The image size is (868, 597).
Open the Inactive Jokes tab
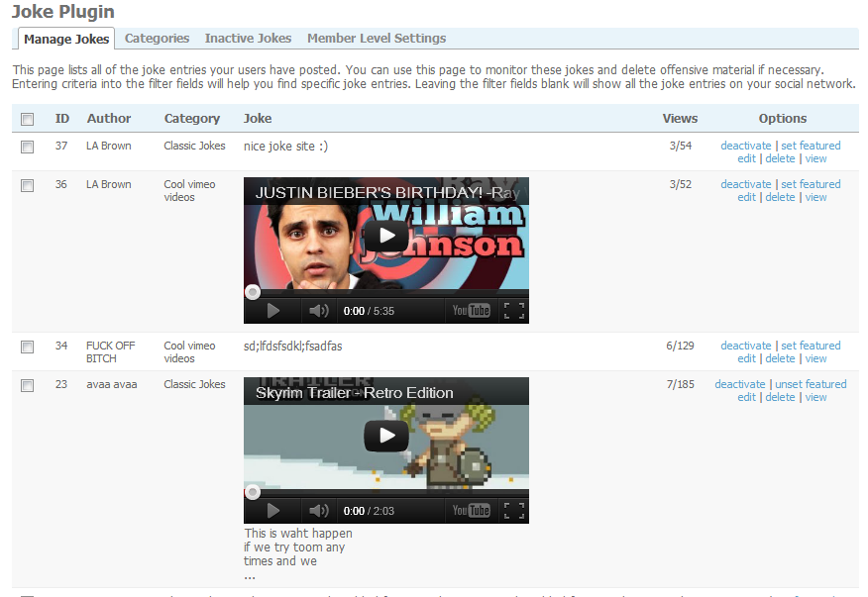248,39
